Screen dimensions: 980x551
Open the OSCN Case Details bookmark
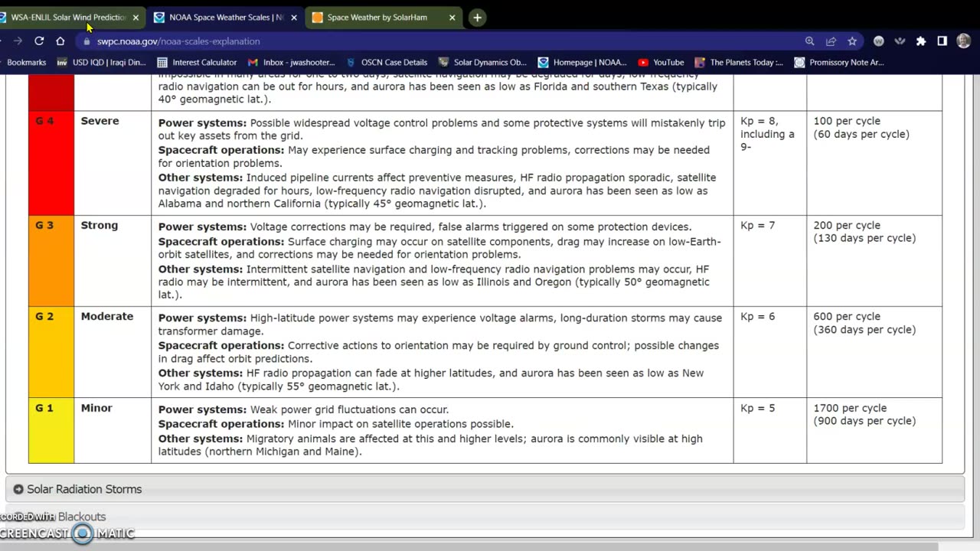pos(387,63)
